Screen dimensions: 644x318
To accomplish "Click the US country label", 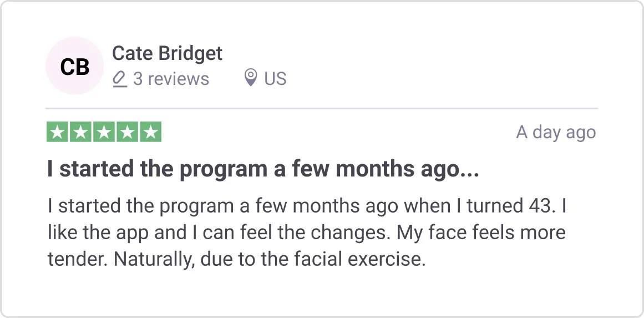I will coord(275,79).
